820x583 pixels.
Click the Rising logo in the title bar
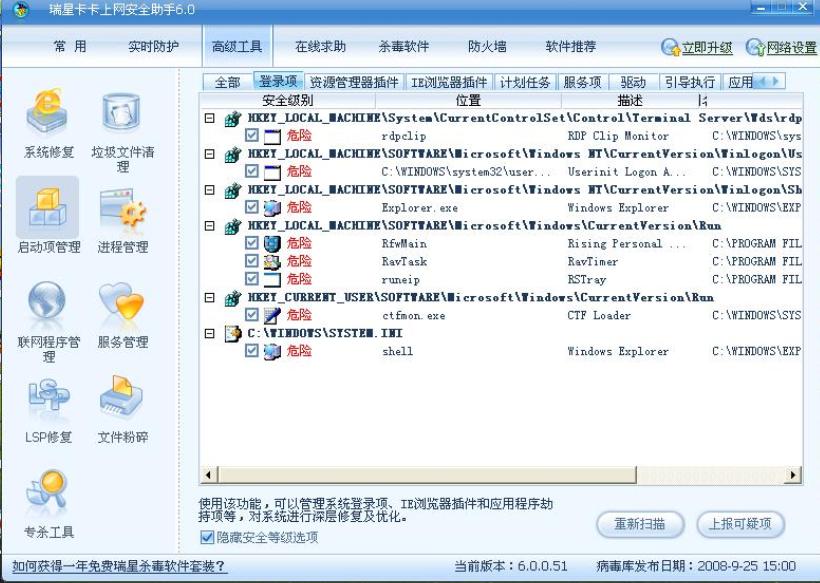click(x=21, y=9)
